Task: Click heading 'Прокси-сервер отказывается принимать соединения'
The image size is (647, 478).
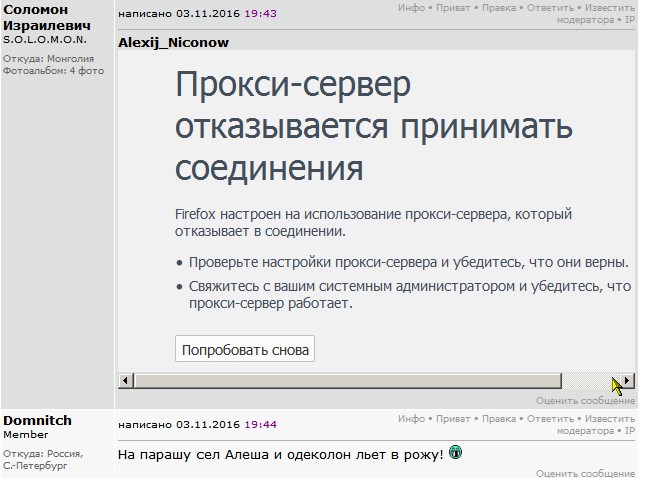Action: click(x=374, y=125)
